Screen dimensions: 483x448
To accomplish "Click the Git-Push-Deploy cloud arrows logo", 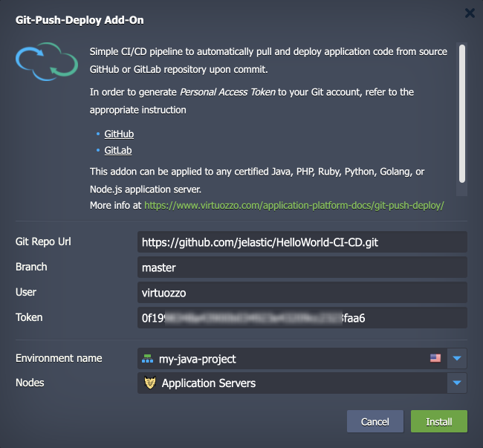I will (47, 62).
